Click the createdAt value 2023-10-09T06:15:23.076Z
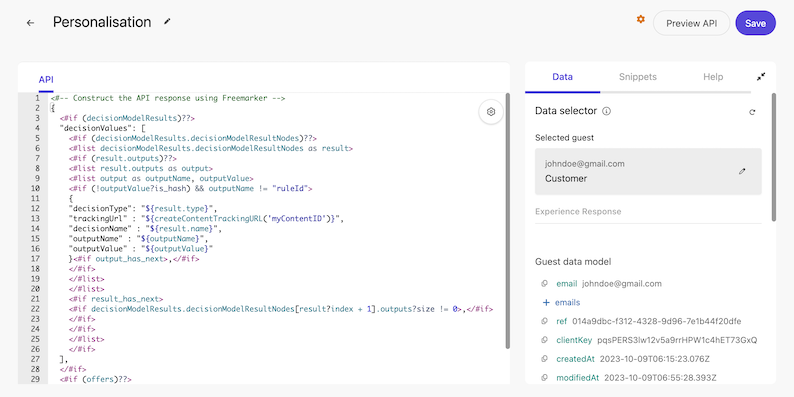This screenshot has height=397, width=794. [655, 359]
